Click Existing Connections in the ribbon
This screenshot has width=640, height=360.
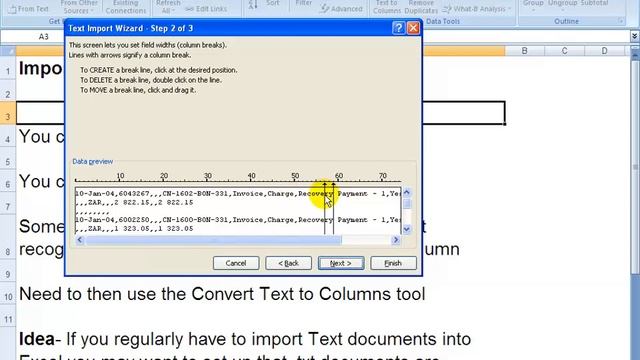pos(126,7)
